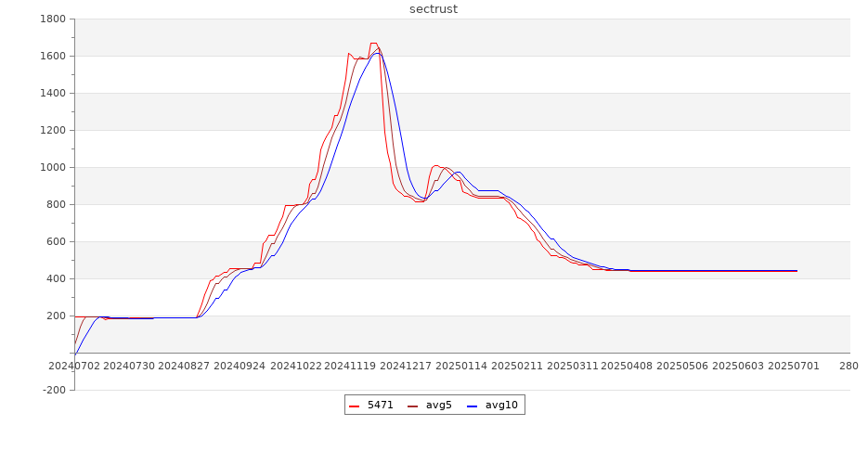This screenshot has height=464, width=868.
Task: Select the red 5471 legend color marker
Action: point(354,406)
